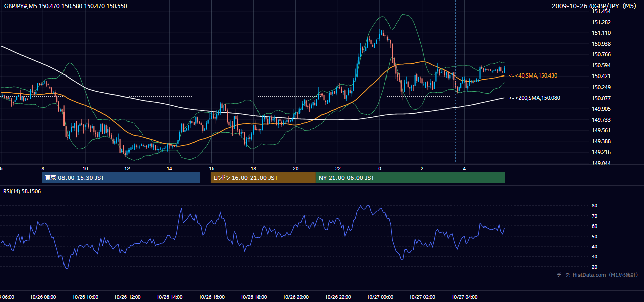Click the RSI scale value 50

[595, 236]
